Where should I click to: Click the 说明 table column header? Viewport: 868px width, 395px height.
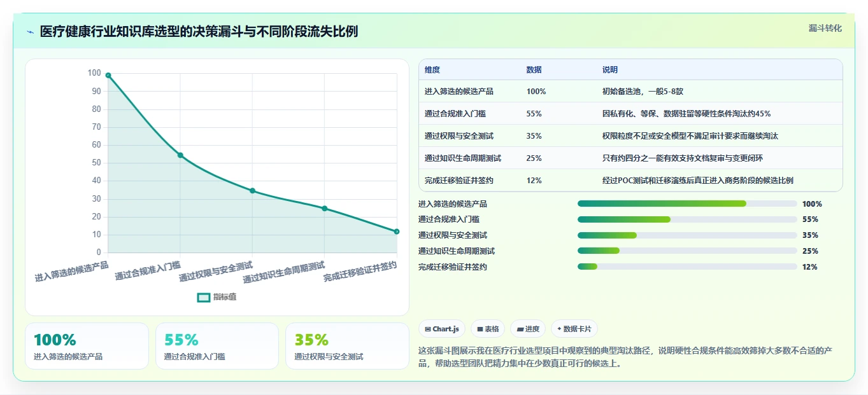click(610, 70)
